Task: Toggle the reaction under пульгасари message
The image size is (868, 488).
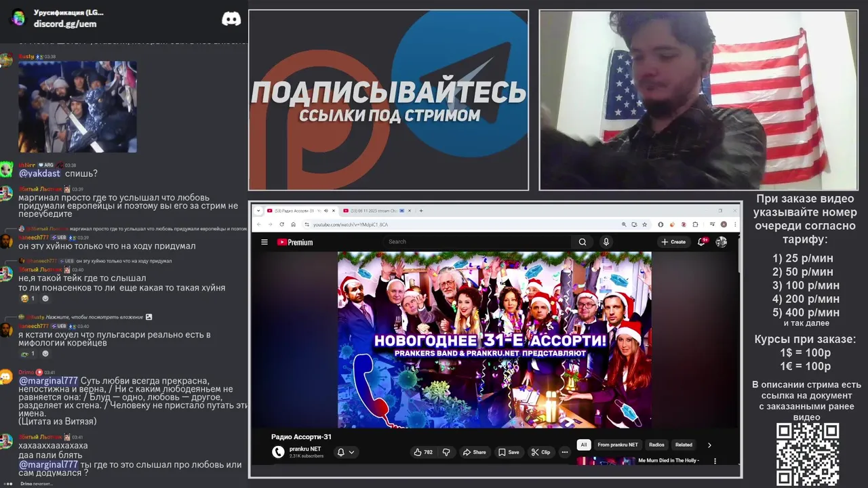Action: tap(28, 354)
